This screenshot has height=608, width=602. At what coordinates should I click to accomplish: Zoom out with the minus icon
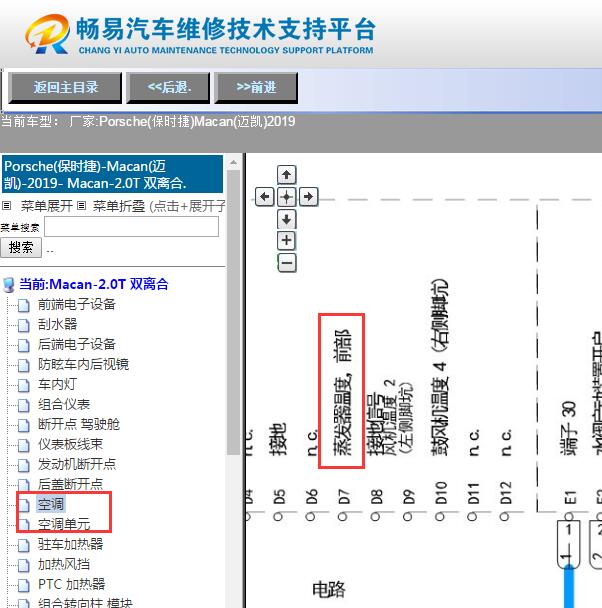(x=286, y=263)
